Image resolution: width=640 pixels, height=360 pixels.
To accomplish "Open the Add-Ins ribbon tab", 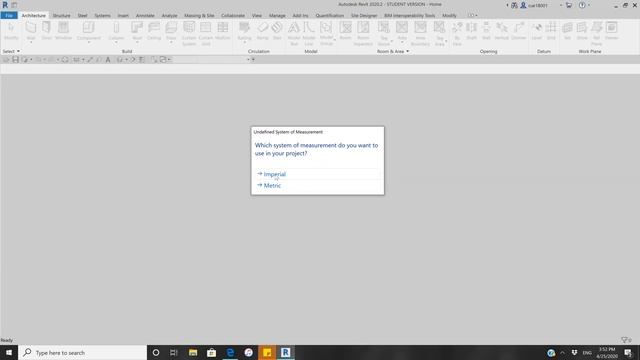I will click(300, 16).
